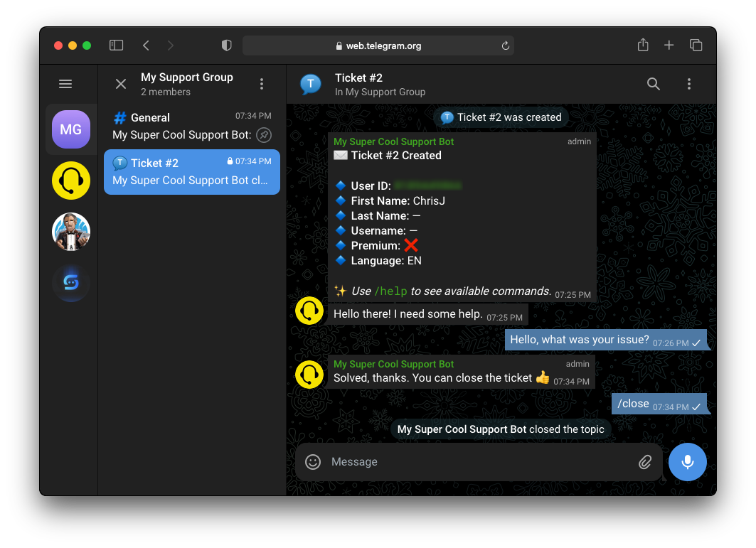The image size is (756, 548).
Task: Record a voice message with microphone button
Action: pos(688,462)
